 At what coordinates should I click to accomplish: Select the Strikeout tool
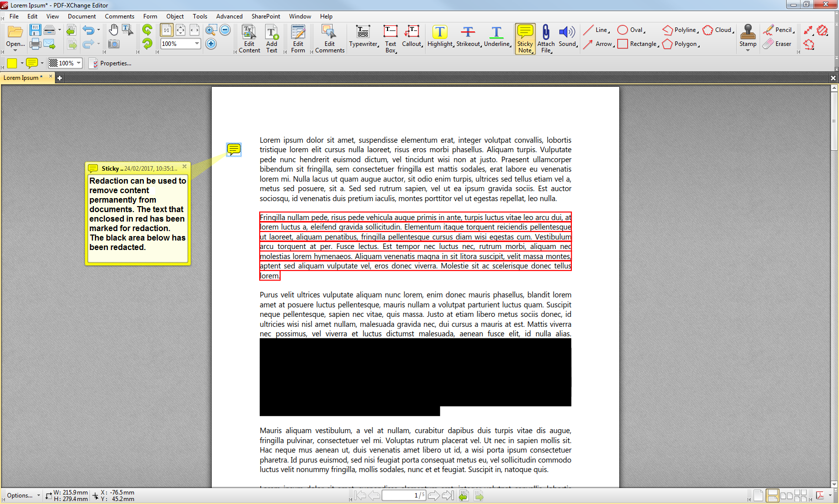pyautogui.click(x=468, y=36)
